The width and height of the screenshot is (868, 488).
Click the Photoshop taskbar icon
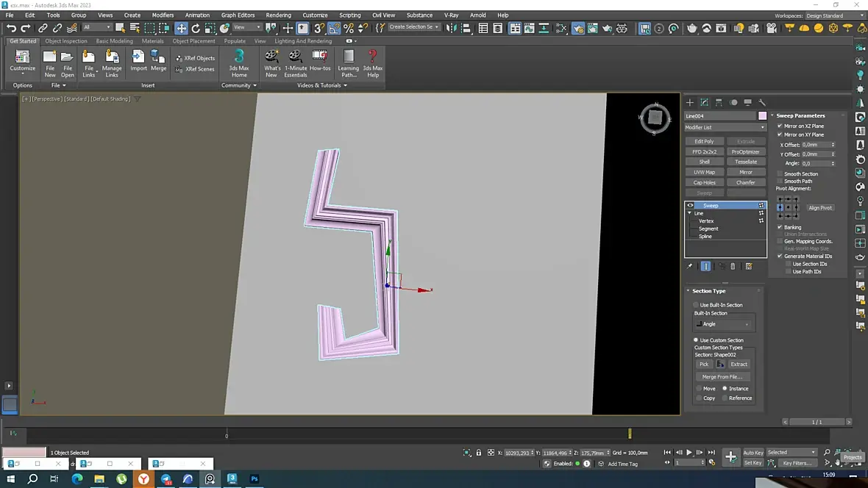tap(255, 478)
